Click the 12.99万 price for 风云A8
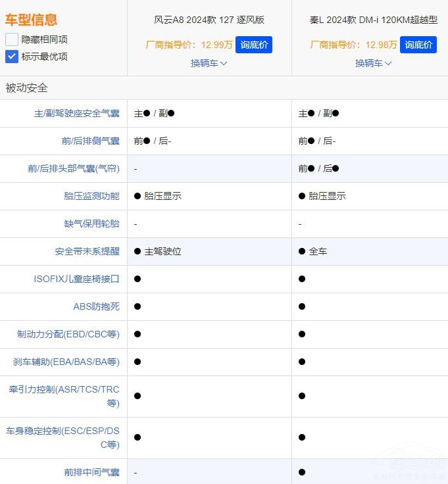448x484 pixels. coord(216,45)
